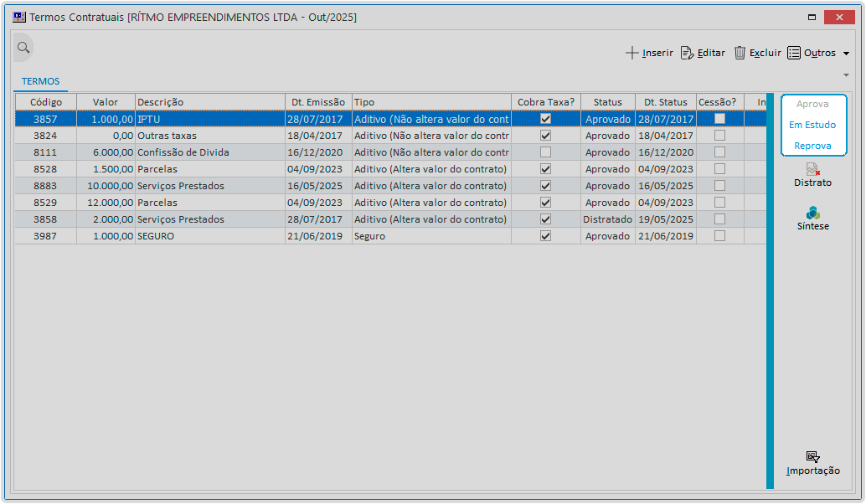
Task: Click the Aprova button
Action: (x=812, y=104)
